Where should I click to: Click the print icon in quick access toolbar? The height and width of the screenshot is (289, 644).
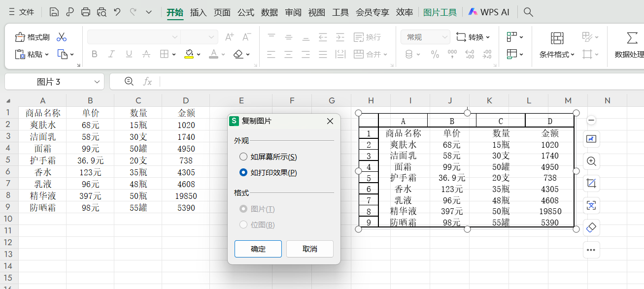[86, 11]
